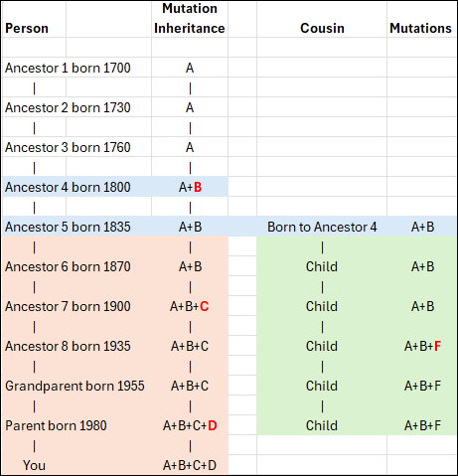Select the Ancestor 5 born 1835 cell

click(x=76, y=227)
